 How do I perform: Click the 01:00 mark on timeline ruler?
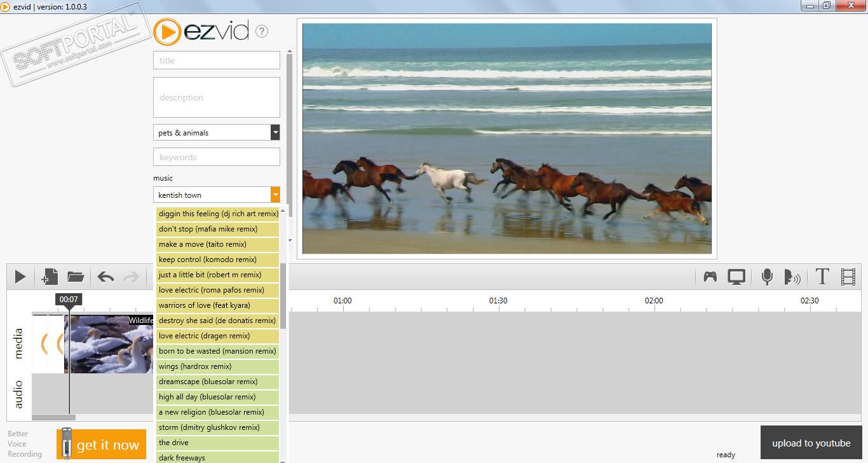click(x=342, y=300)
